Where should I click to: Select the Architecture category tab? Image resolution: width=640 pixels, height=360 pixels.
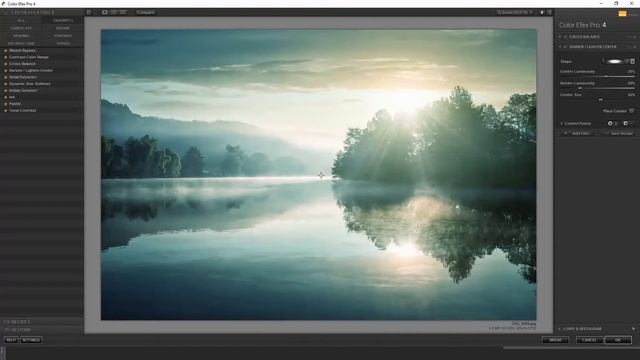(21, 43)
